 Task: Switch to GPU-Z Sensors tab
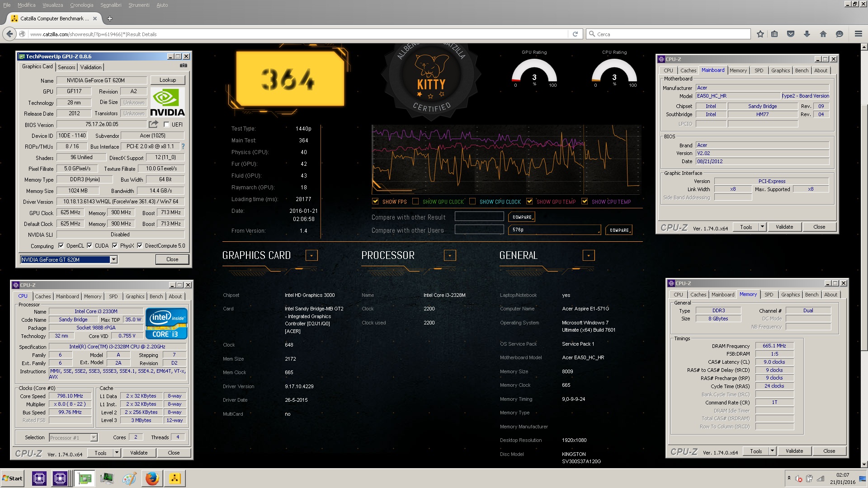click(x=66, y=67)
